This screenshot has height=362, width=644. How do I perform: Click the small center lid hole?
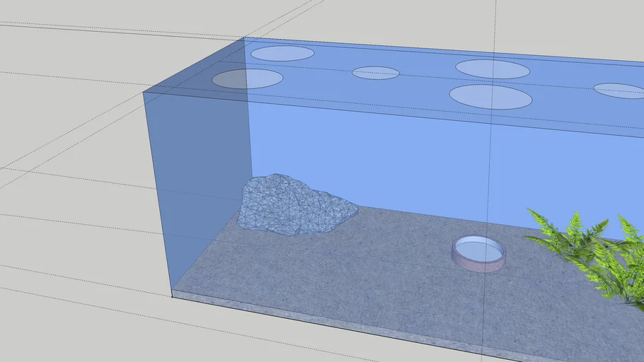point(376,73)
